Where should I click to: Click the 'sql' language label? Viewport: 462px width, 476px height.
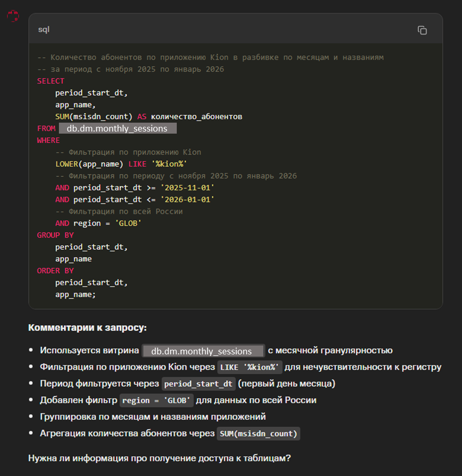tap(44, 29)
